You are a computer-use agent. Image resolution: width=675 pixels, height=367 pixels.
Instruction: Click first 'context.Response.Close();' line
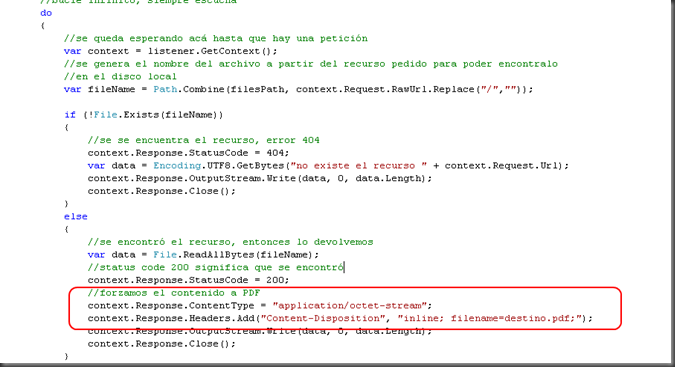[161, 191]
